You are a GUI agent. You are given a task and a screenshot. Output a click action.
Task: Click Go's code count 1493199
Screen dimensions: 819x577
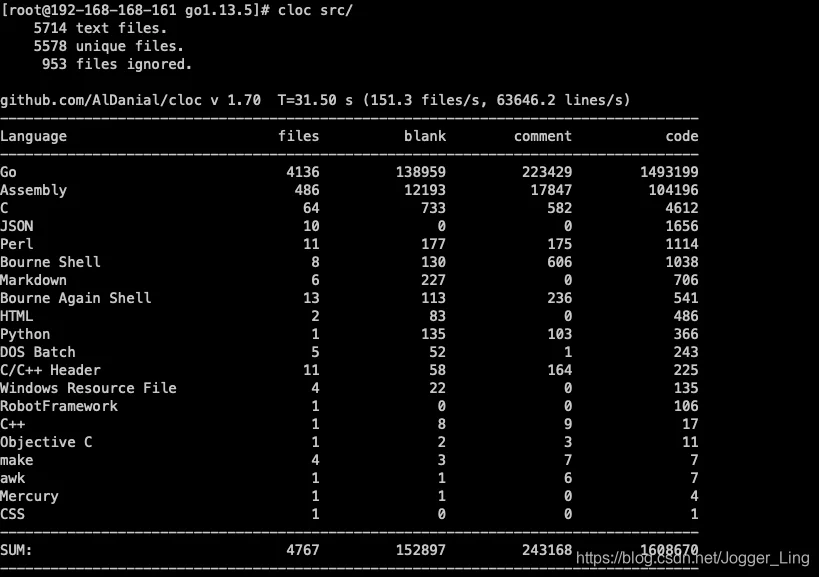pos(669,172)
